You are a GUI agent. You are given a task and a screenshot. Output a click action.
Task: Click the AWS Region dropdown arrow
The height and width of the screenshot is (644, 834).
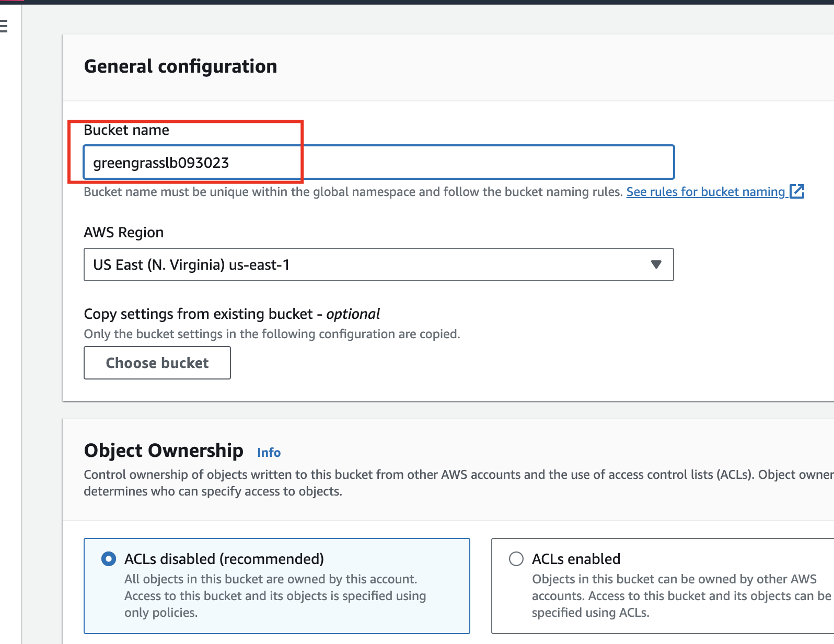[656, 264]
